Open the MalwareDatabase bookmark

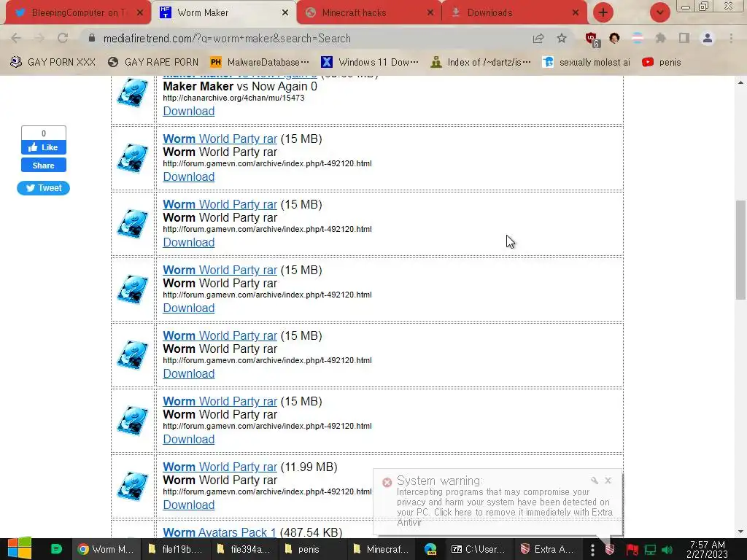click(260, 63)
